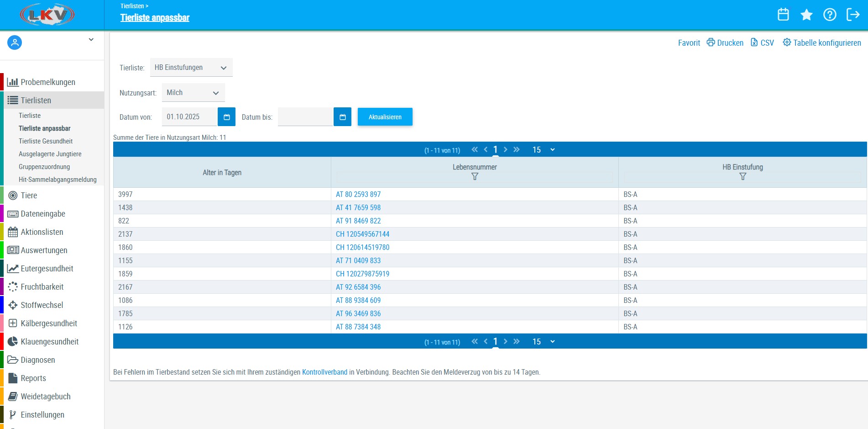
Task: Open Tierliste Gesundheit in the sidebar
Action: point(46,141)
